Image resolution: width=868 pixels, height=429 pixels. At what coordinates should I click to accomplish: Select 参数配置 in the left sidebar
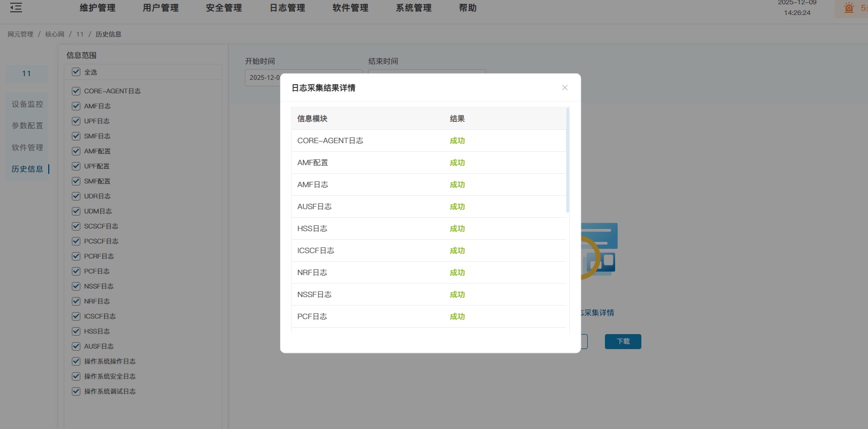27,125
